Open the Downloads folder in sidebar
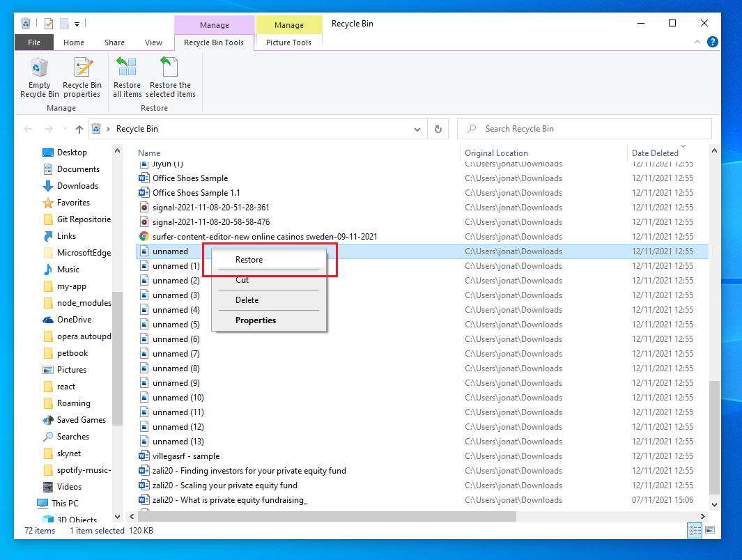Screen dimensions: 742x560 point(77,186)
